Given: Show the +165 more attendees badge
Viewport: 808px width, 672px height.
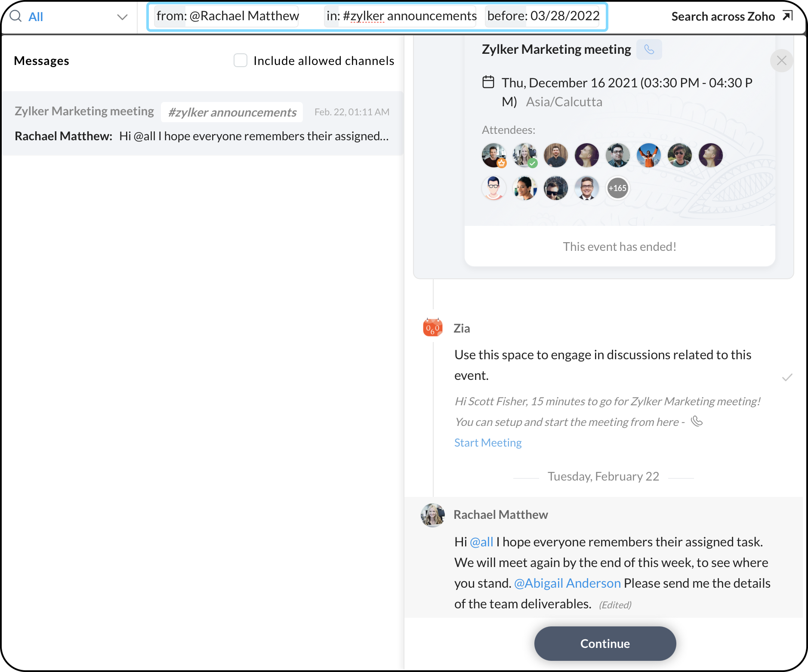Looking at the screenshot, I should [x=618, y=188].
